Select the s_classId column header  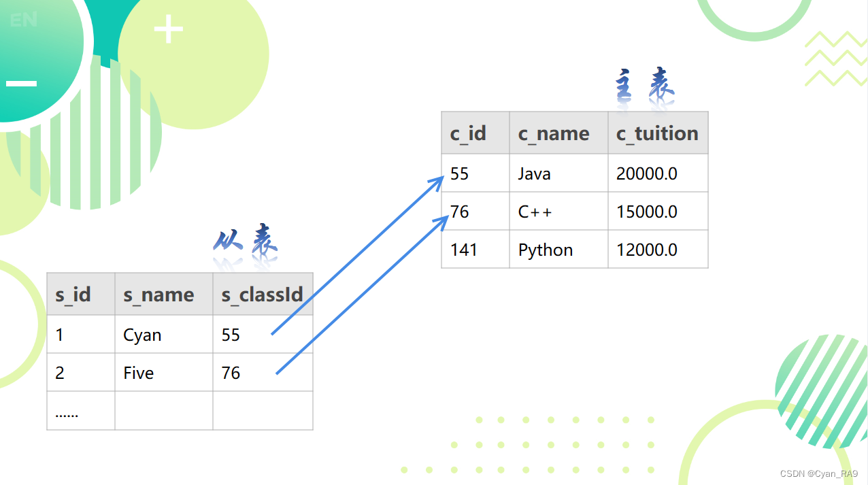pyautogui.click(x=263, y=295)
